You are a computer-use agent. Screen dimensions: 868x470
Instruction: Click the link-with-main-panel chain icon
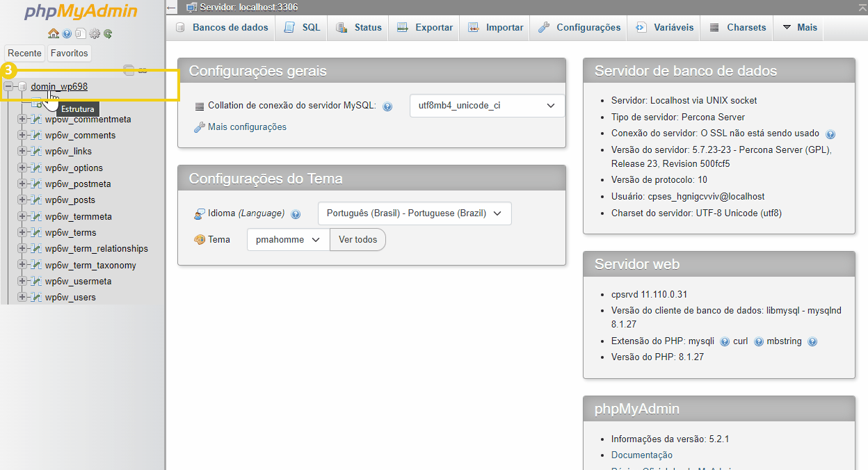click(143, 70)
